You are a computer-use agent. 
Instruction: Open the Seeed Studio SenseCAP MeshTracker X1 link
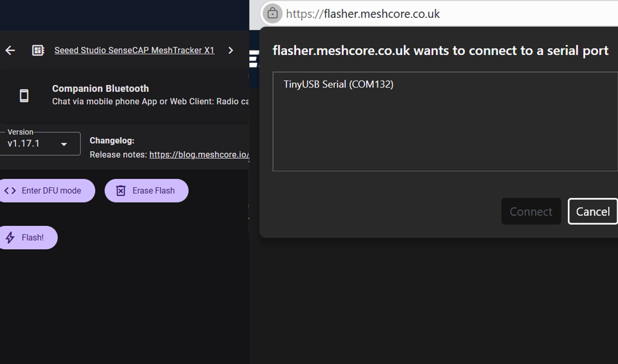click(x=134, y=50)
